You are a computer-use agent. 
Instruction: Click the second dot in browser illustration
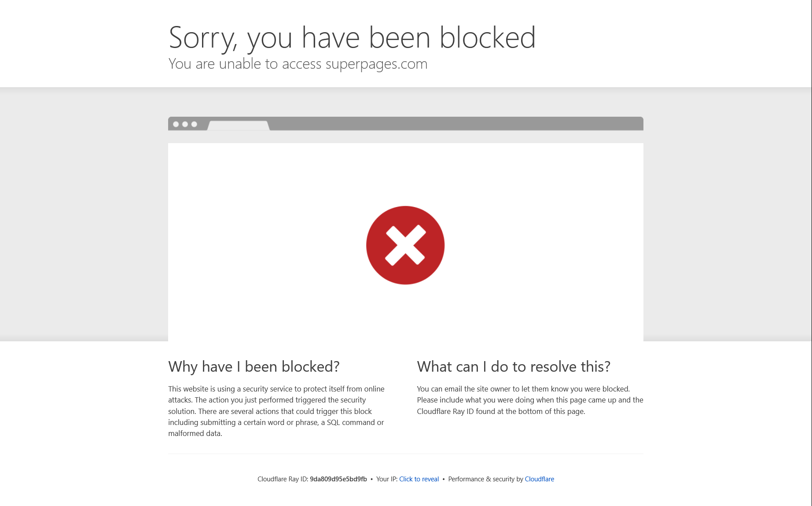coord(185,124)
